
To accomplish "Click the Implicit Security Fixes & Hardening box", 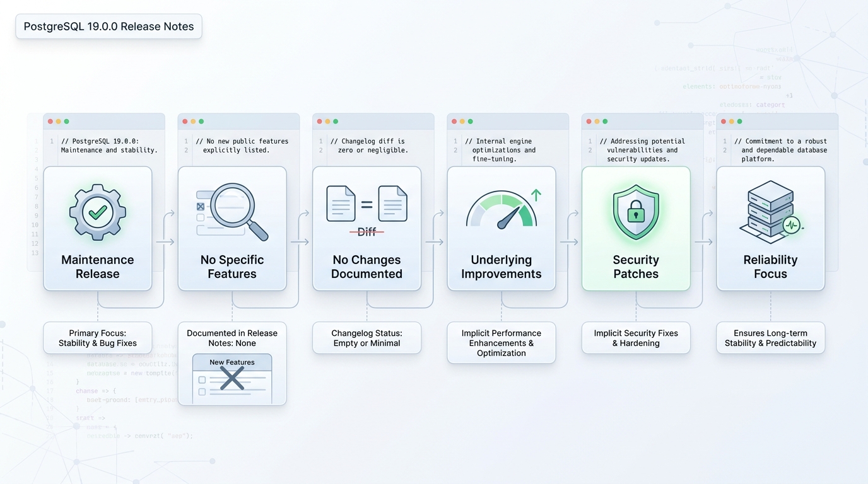I will [x=636, y=338].
